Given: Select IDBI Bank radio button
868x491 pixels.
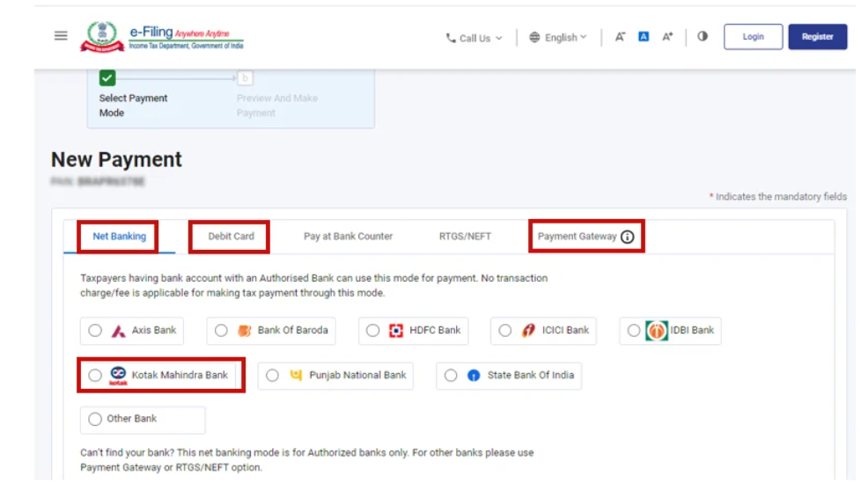Looking at the screenshot, I should pos(634,331).
